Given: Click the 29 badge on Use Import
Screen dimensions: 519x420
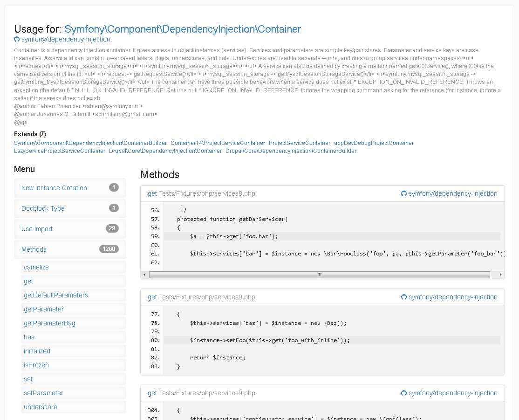Looking at the screenshot, I should 112,228.
